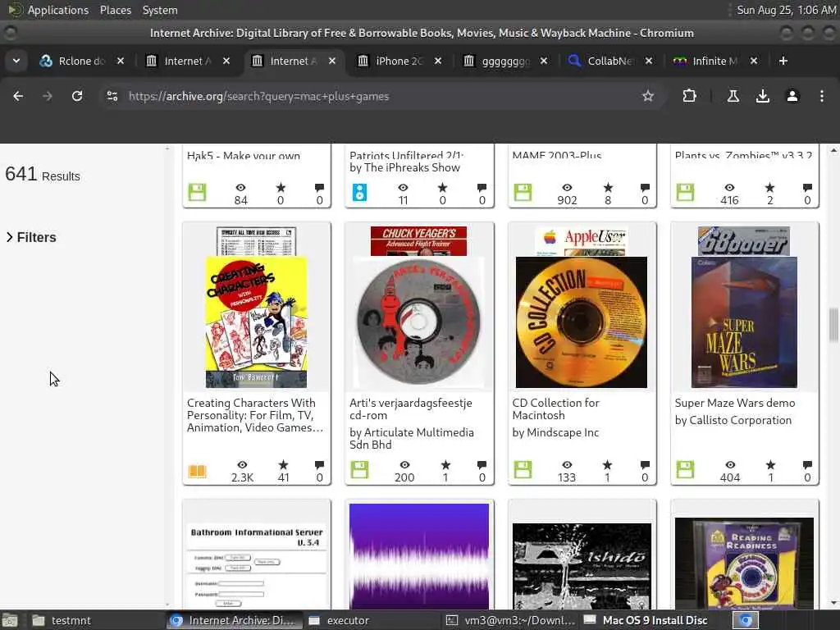Click views eye icon on Super Maze Wars card

click(729, 464)
